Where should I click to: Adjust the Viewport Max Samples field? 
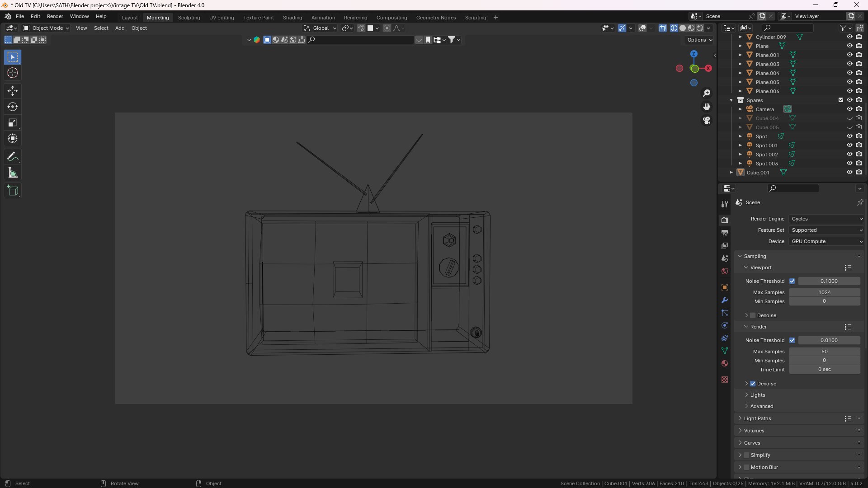(x=825, y=292)
